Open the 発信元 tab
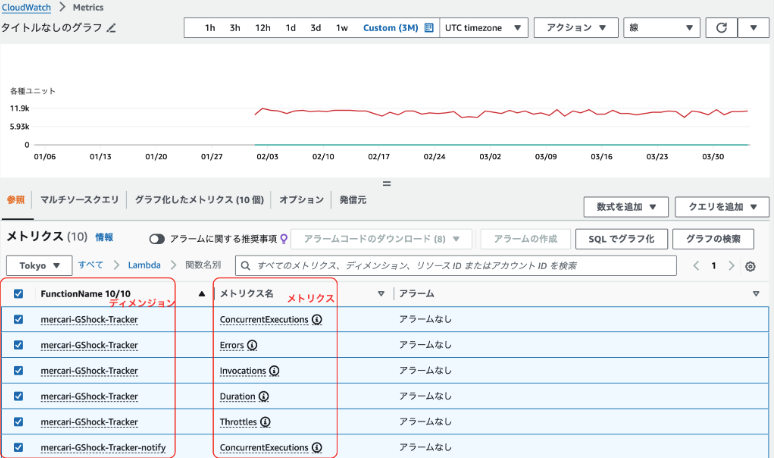774x458 pixels. point(352,200)
